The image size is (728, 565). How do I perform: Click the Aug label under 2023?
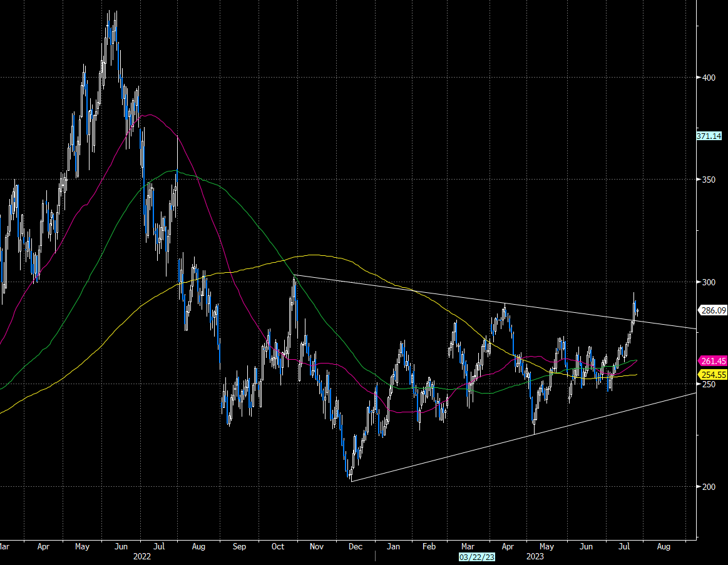pyautogui.click(x=664, y=546)
